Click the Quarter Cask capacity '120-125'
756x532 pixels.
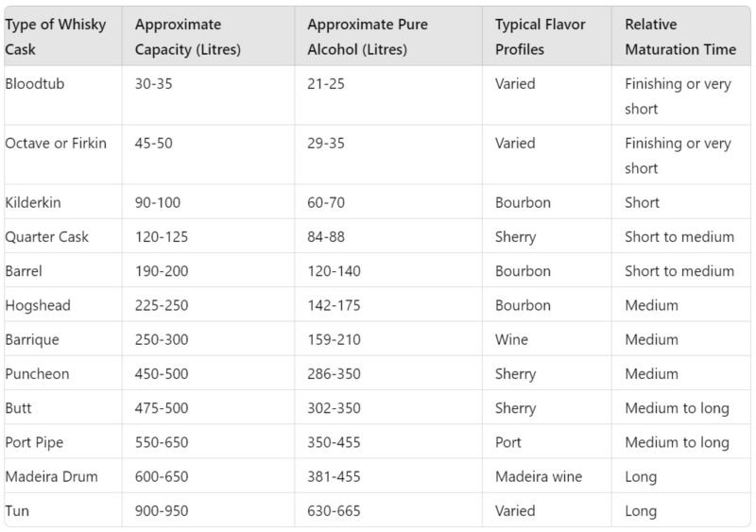pyautogui.click(x=162, y=237)
